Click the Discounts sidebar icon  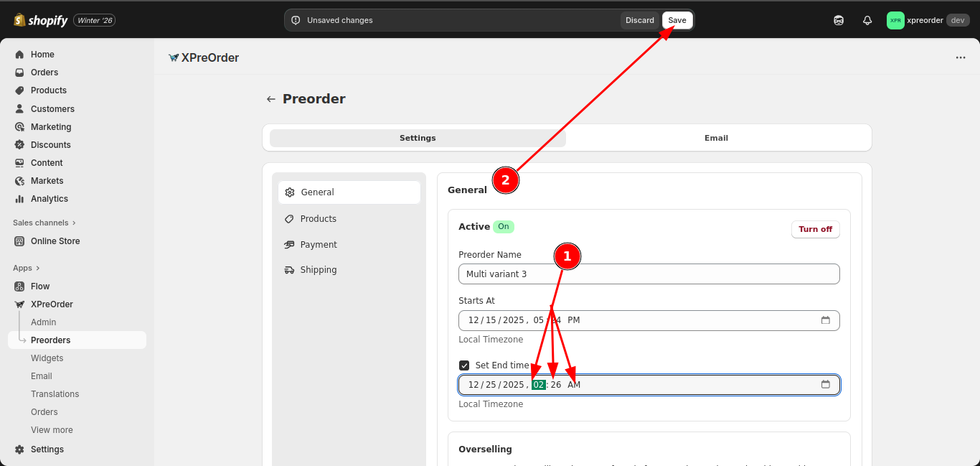[x=19, y=145]
